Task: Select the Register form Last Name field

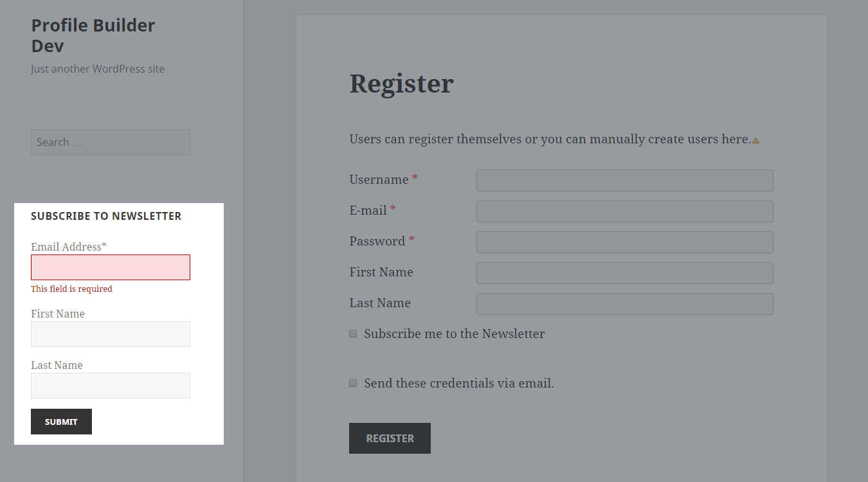Action: point(624,304)
